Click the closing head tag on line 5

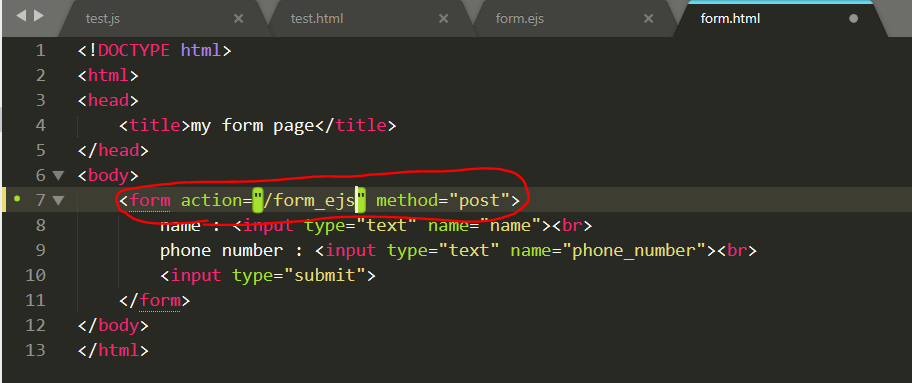tap(113, 150)
